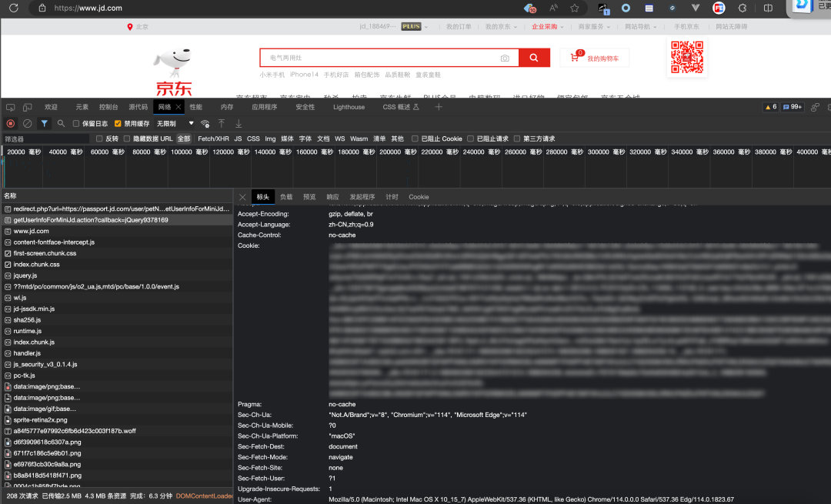This screenshot has height=504, width=831.
Task: Click the 网站无障碍 link
Action: pos(731,26)
